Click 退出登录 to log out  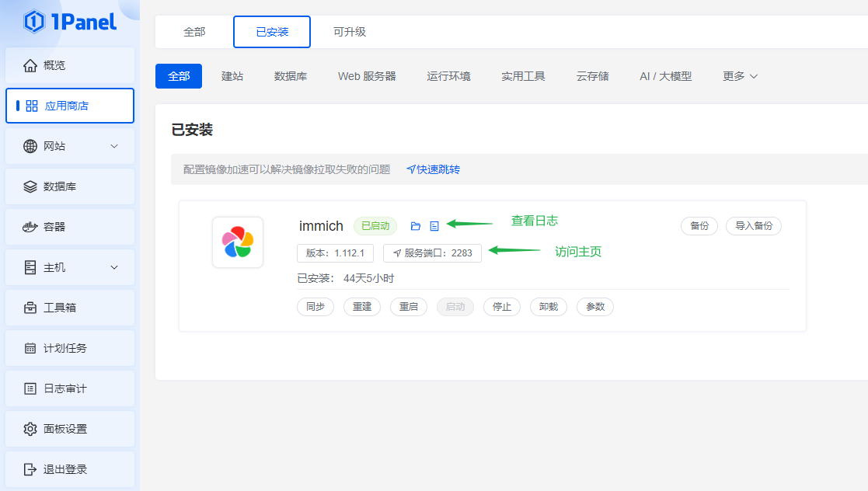point(70,469)
